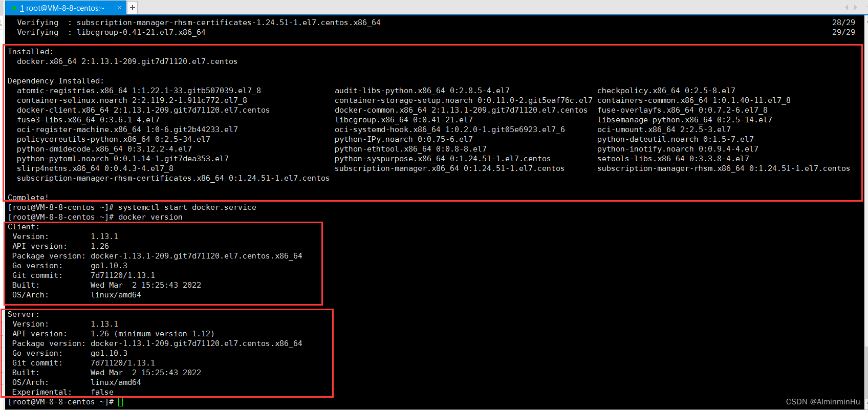The height and width of the screenshot is (410, 868).
Task: Click the 'Client:' section heading
Action: (24, 227)
